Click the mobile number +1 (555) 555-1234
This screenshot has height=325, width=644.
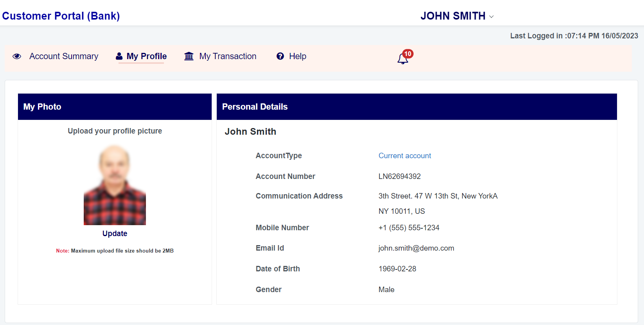coord(409,228)
